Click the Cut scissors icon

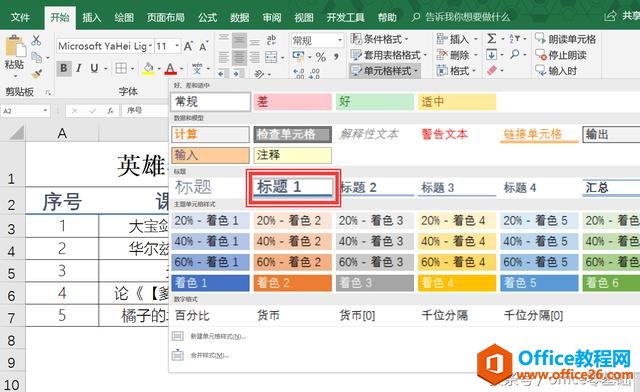[x=36, y=40]
